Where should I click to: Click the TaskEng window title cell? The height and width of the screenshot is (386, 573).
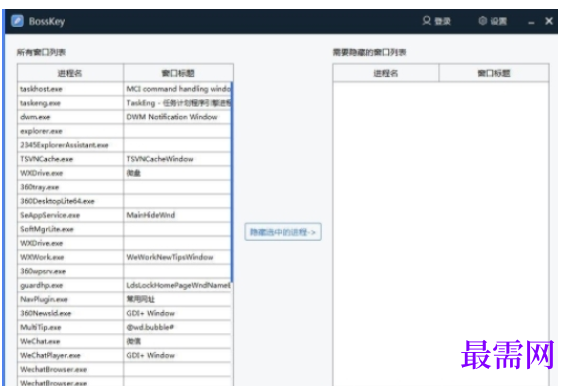coord(178,103)
